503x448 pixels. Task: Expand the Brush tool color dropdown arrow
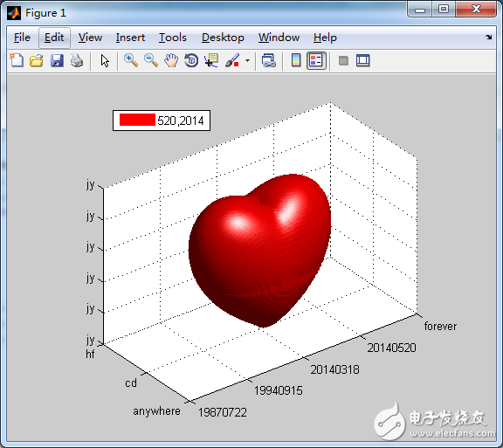[x=247, y=60]
